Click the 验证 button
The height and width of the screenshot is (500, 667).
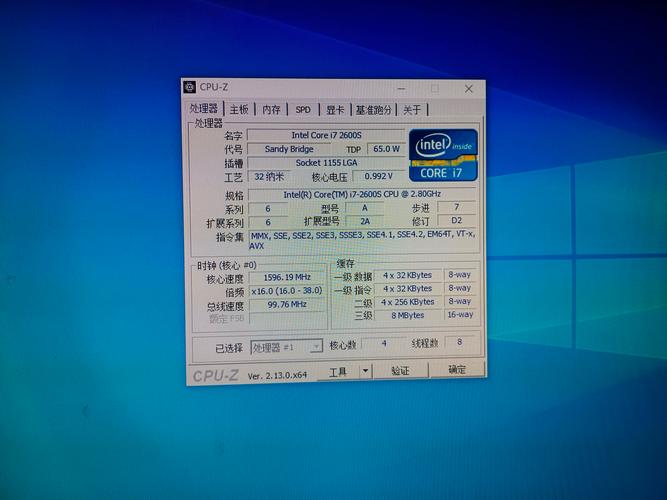400,370
